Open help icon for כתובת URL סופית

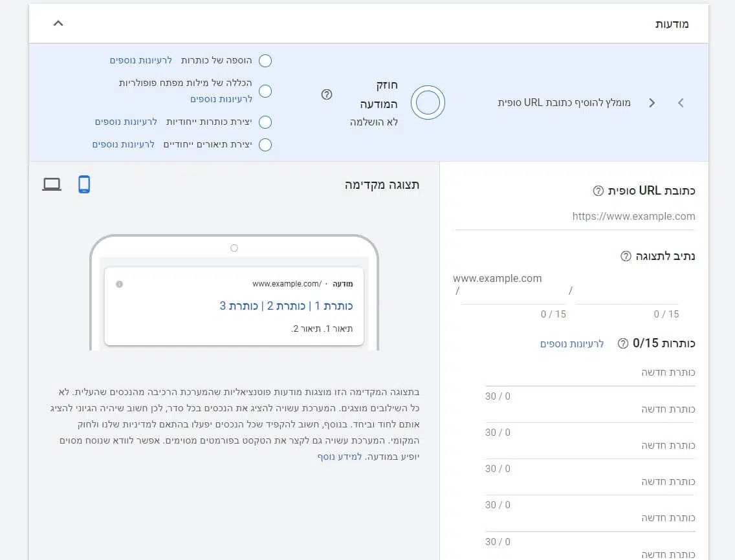598,191
